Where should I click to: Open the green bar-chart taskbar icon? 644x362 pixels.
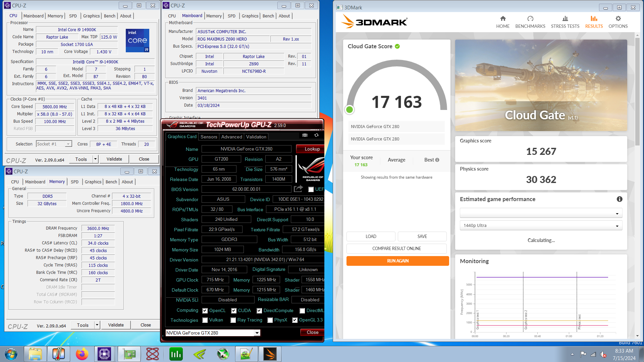pos(176,354)
